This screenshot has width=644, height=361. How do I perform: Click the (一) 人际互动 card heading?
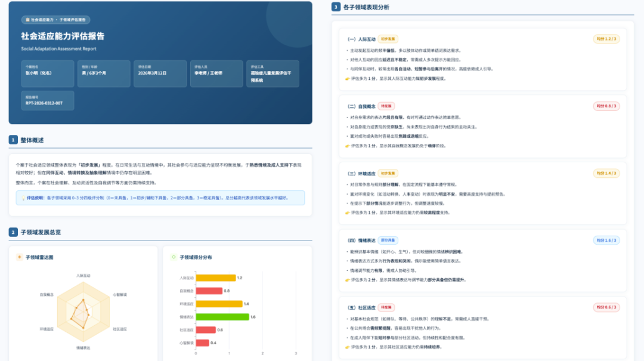point(361,39)
